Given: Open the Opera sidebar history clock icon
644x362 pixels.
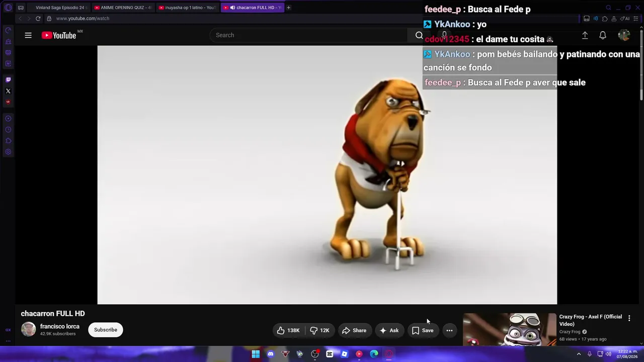Looking at the screenshot, I should [8, 130].
